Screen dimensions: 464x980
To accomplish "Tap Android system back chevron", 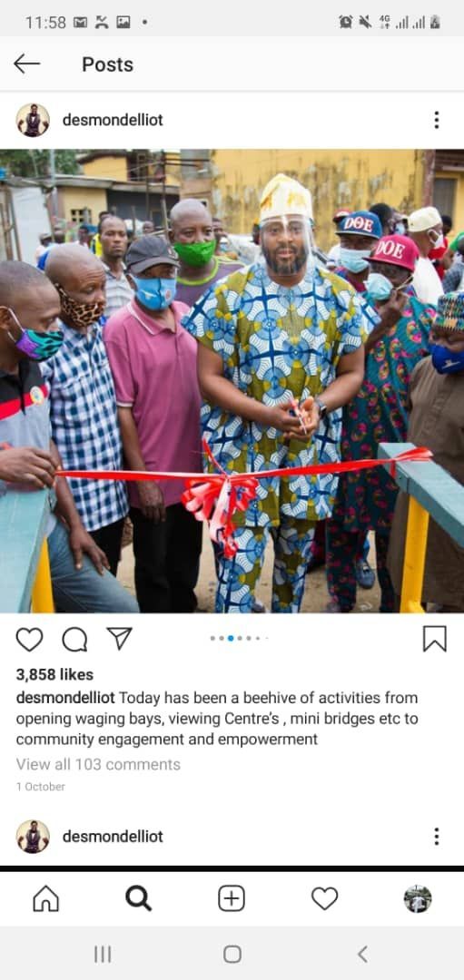I will (362, 954).
